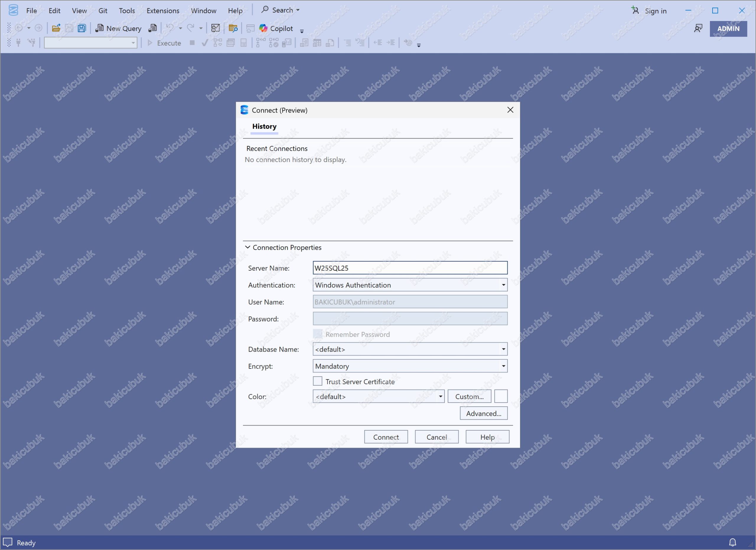Click the ADMIN badge button
The width and height of the screenshot is (756, 550).
point(728,29)
